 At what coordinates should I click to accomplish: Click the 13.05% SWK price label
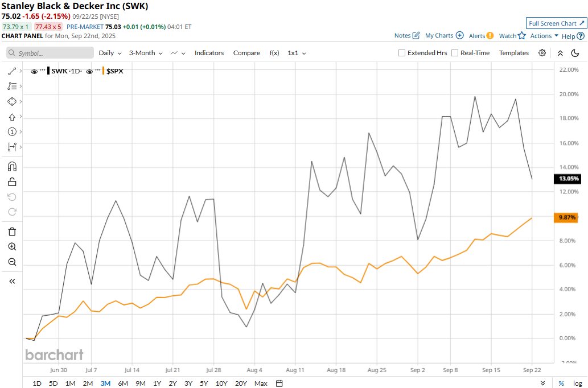(569, 179)
